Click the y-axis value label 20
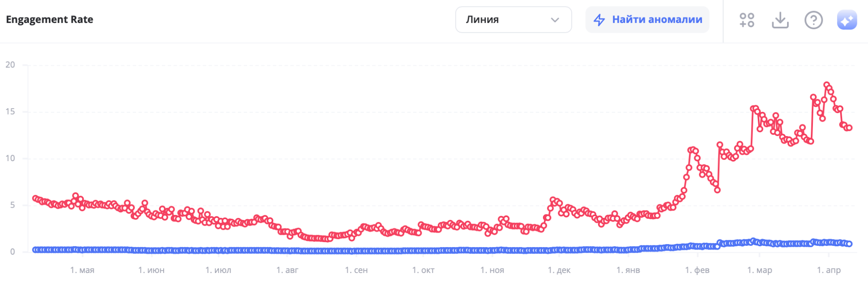Screen dimensions: 868x287 [10, 65]
